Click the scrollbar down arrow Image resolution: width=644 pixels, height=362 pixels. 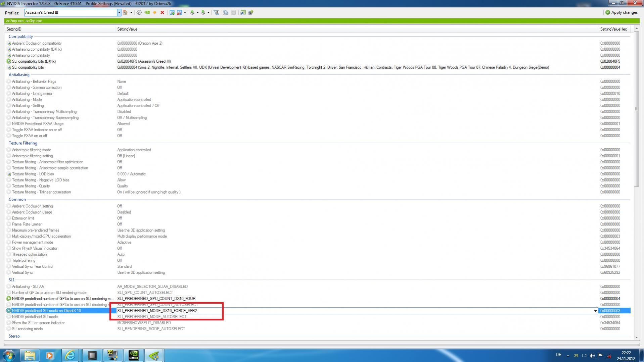pos(636,337)
